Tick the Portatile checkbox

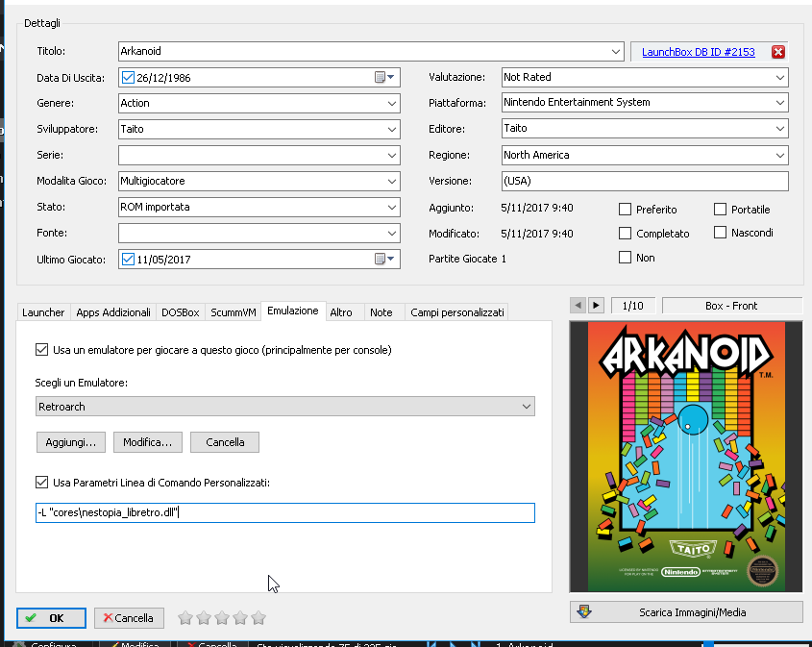[x=720, y=210]
